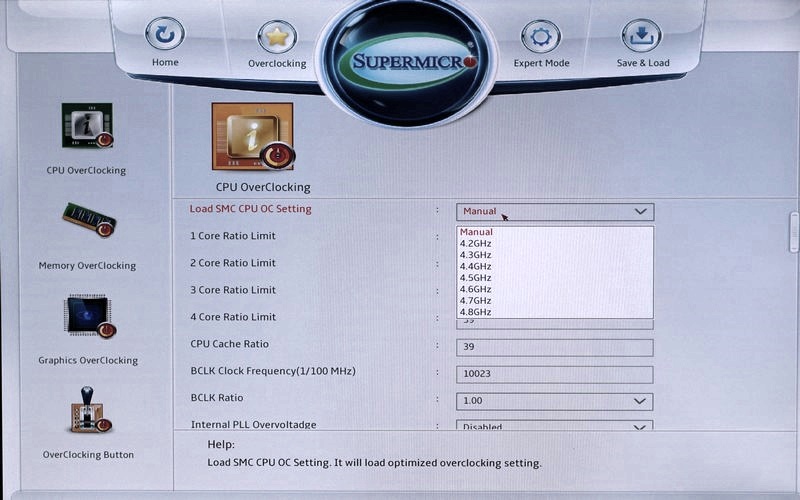Click the CPU Cache Ratio value field

pos(555,347)
